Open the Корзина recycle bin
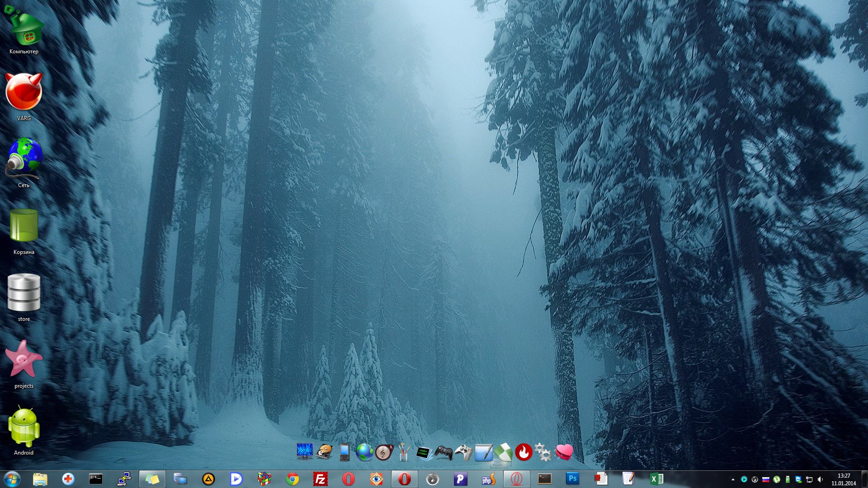Screen dimensions: 868x488 pos(24,230)
